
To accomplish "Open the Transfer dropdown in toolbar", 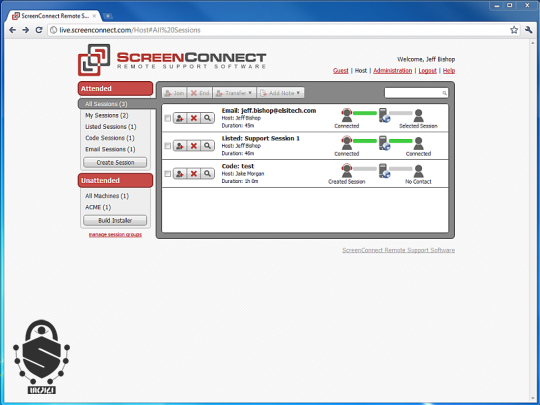I will [235, 93].
